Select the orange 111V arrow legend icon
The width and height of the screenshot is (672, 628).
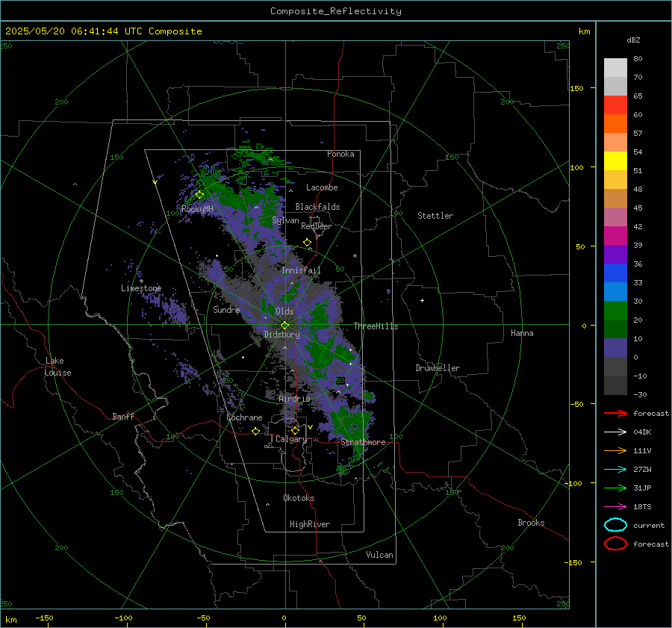point(615,450)
